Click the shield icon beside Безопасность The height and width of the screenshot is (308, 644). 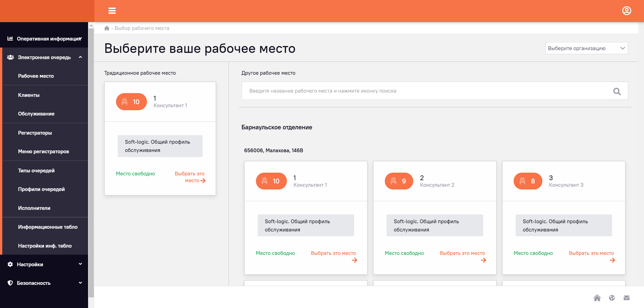(x=10, y=283)
